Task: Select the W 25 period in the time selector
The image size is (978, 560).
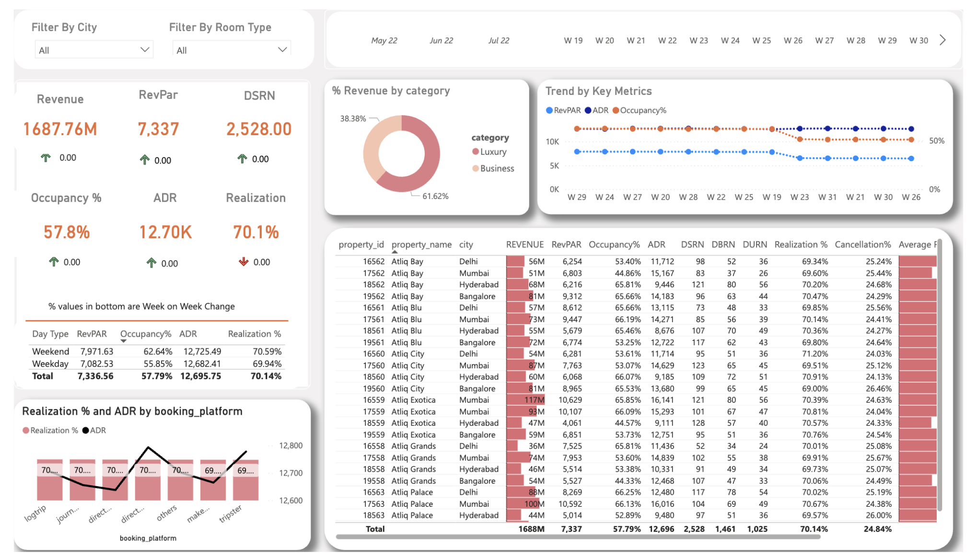Action: coord(761,40)
